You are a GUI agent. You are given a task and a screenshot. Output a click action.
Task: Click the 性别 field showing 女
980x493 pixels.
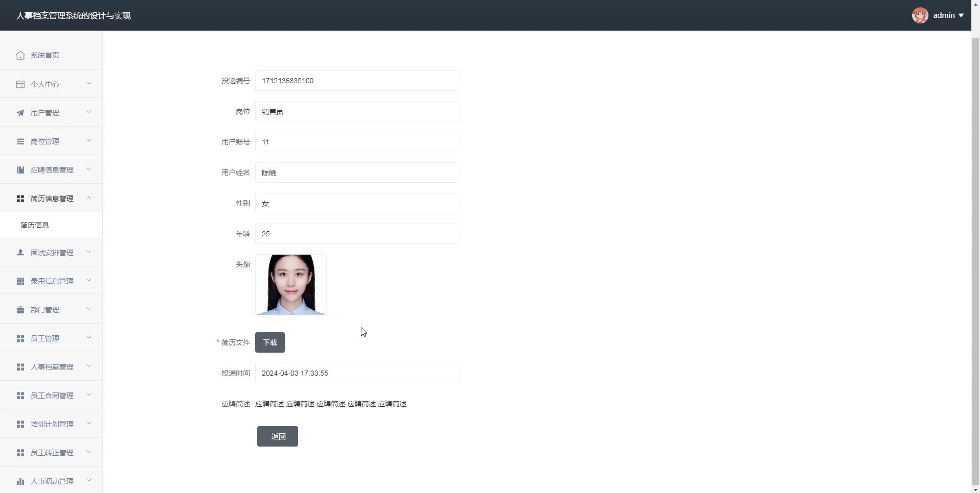tap(357, 203)
